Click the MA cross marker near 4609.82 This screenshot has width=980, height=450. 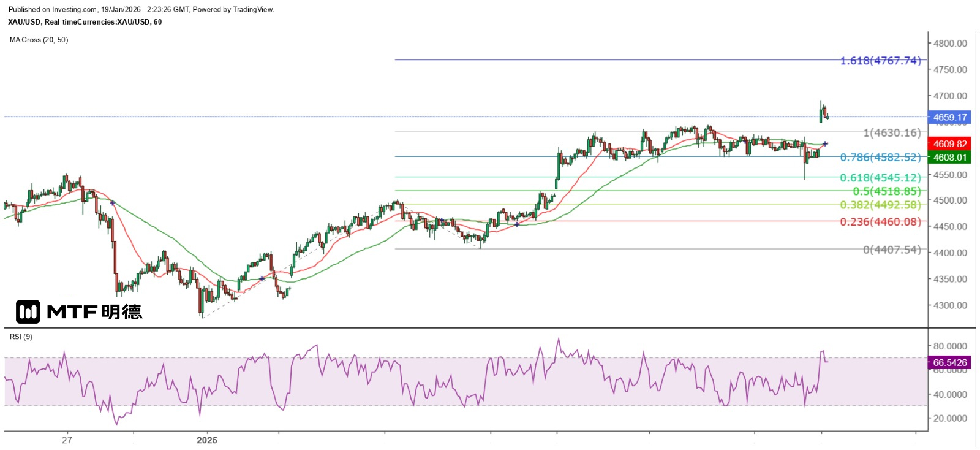click(x=826, y=143)
